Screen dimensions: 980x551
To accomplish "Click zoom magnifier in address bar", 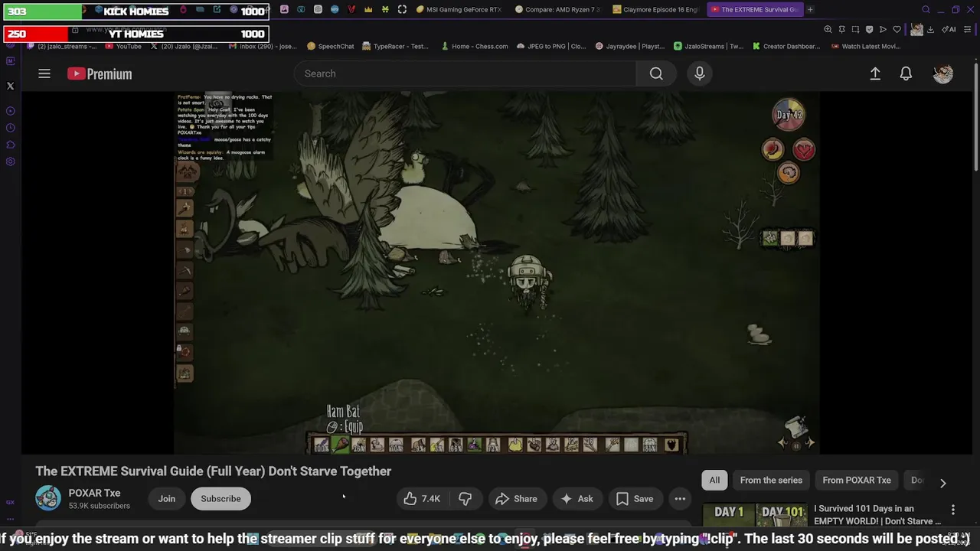I will (x=828, y=29).
